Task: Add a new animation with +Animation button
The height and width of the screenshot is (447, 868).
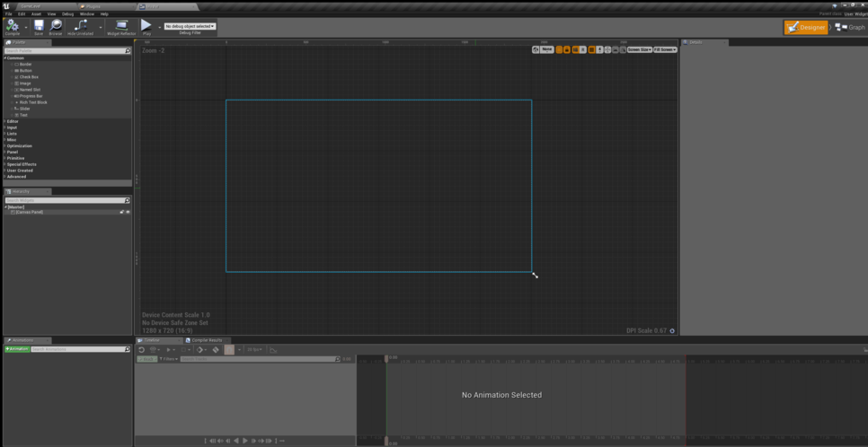Action: pos(17,350)
